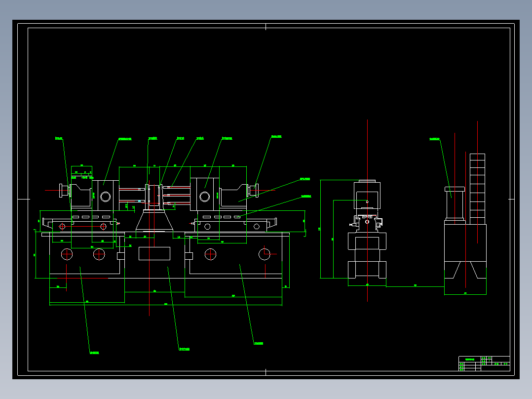Select the title block table of the drawing
Screen dimensions: 532x399
click(x=484, y=363)
